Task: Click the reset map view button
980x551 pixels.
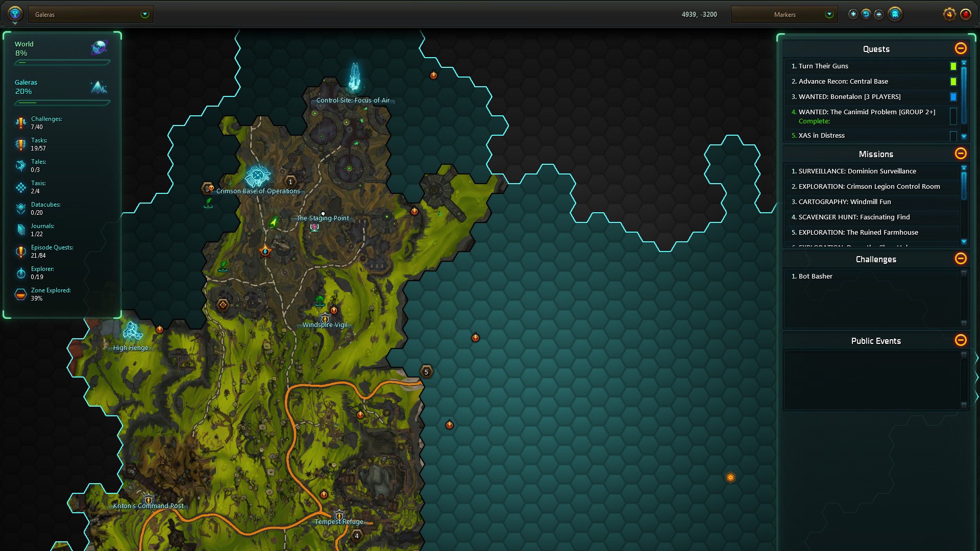Action: [866, 14]
